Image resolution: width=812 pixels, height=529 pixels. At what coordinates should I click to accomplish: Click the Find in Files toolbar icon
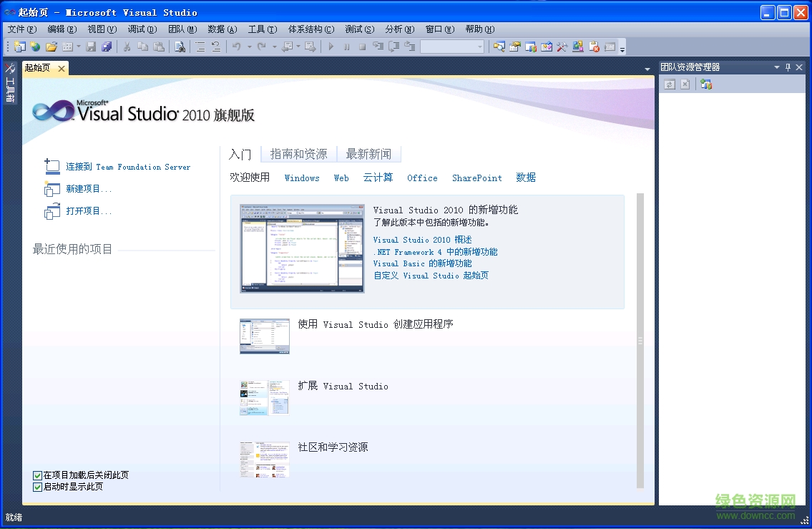(180, 47)
